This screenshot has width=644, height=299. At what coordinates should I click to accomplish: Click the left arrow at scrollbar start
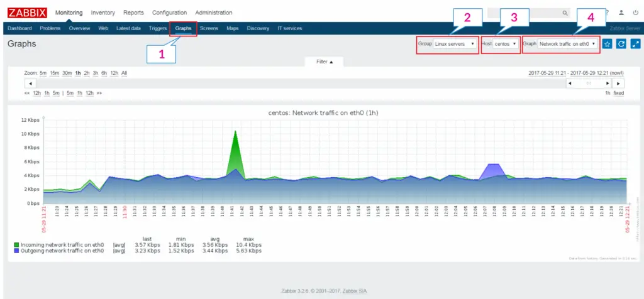(x=30, y=84)
